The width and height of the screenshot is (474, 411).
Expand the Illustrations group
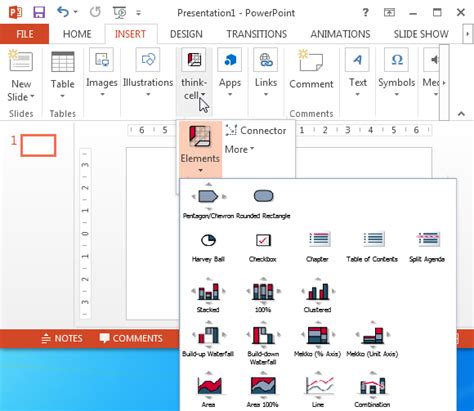pyautogui.click(x=148, y=73)
